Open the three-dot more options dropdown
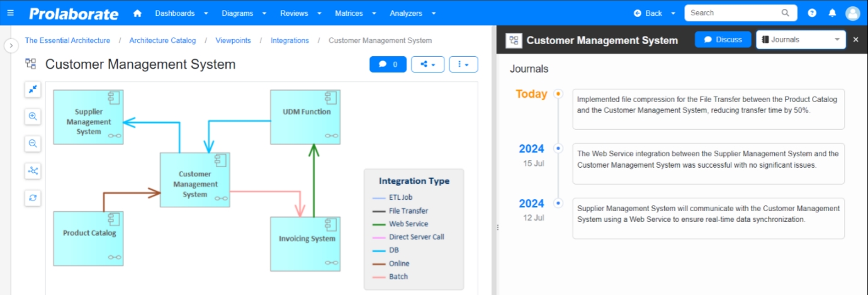Image resolution: width=868 pixels, height=295 pixels. (463, 64)
